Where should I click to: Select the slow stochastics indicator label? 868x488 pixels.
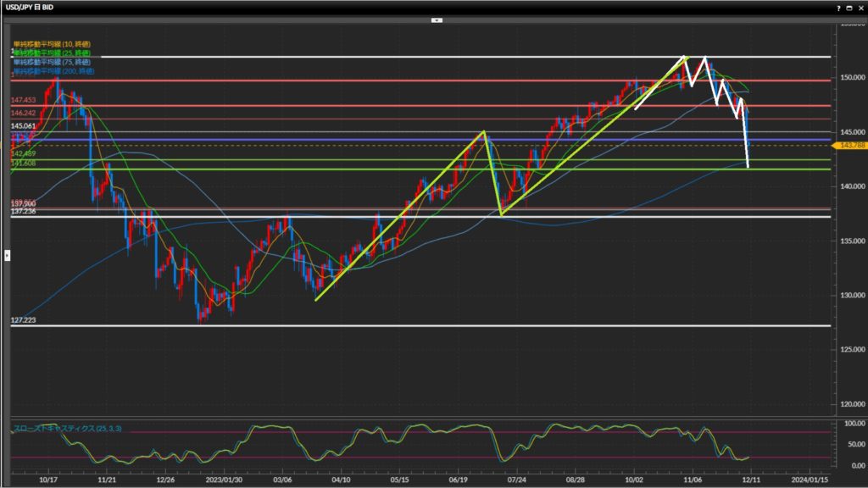coord(68,430)
